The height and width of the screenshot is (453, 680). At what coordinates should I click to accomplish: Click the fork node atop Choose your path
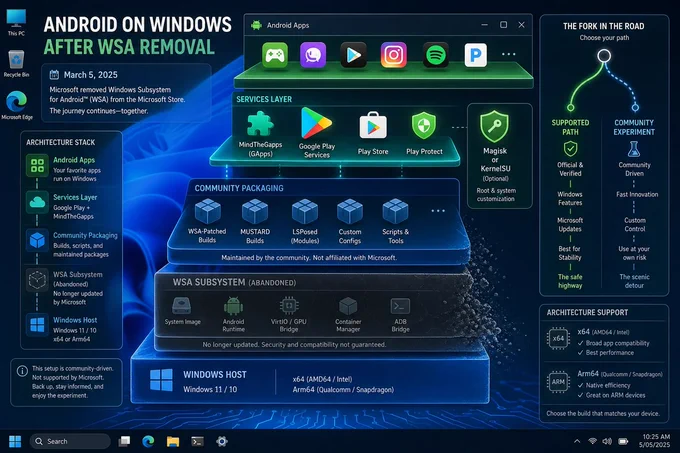pyautogui.click(x=604, y=55)
